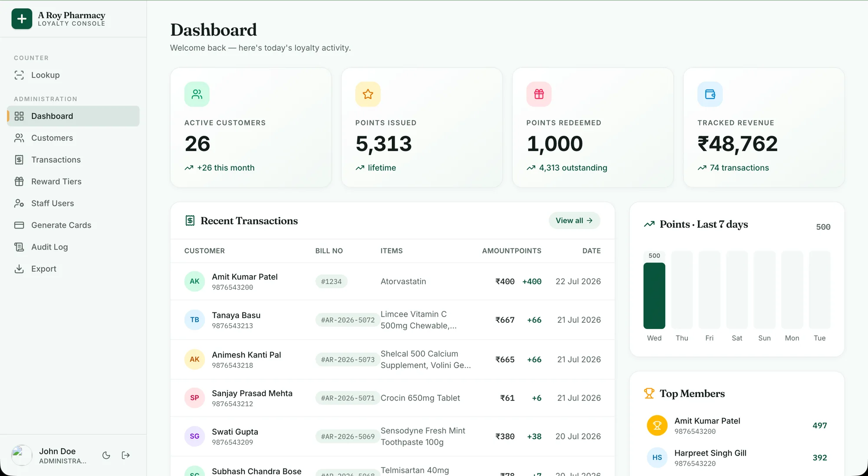868x476 pixels.
Task: Click bill number #AR-2026-5073
Action: [348, 360]
